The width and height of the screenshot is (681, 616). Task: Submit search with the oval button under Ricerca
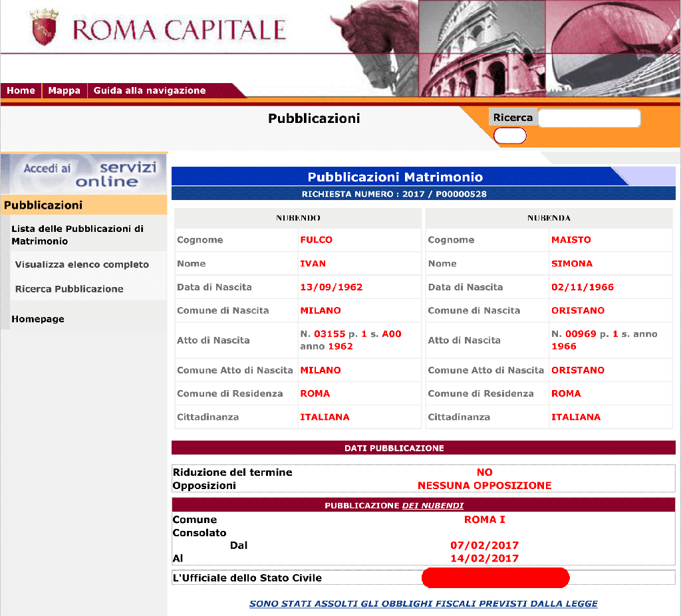pos(510,136)
